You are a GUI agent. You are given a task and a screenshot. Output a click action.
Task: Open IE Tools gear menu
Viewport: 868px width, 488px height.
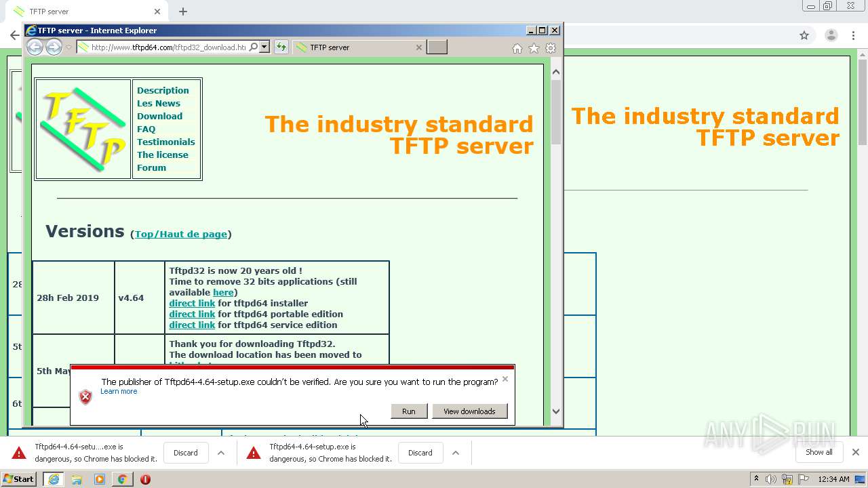pyautogui.click(x=551, y=48)
